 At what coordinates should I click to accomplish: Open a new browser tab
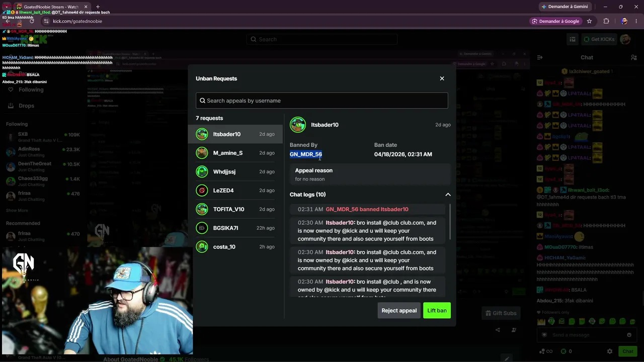(98, 7)
